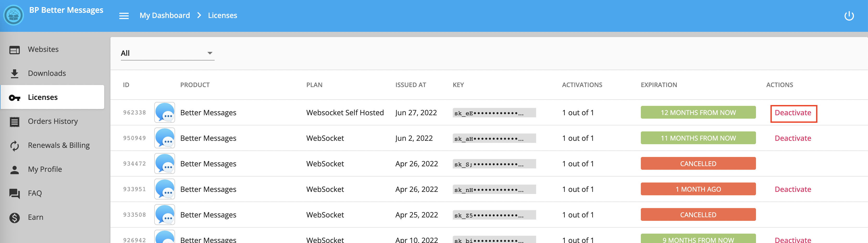
Task: Click the PRODUCT column header
Action: [195, 85]
